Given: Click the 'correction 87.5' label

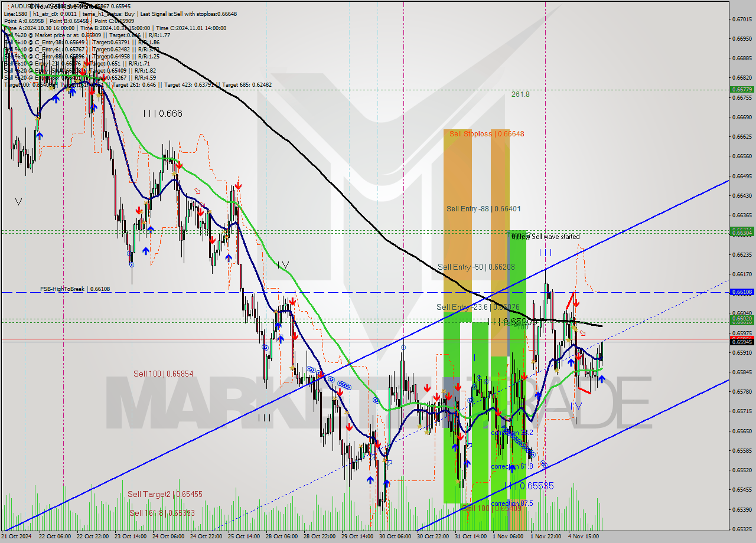Looking at the screenshot, I should pyautogui.click(x=512, y=503).
